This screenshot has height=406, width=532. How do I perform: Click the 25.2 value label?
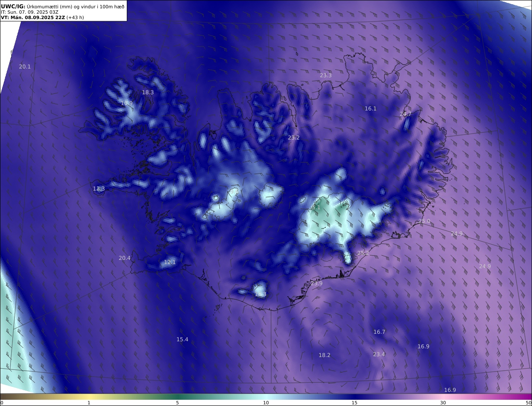pyautogui.click(x=363, y=253)
